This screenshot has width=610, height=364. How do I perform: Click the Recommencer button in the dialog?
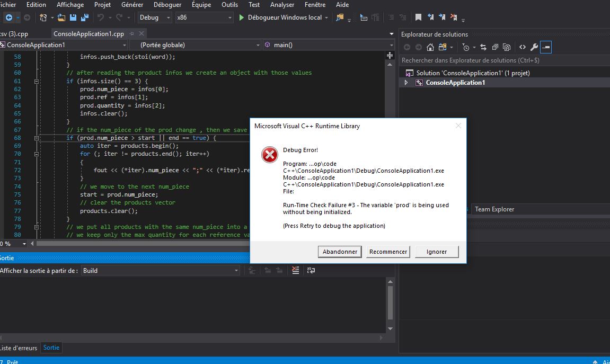tap(388, 252)
